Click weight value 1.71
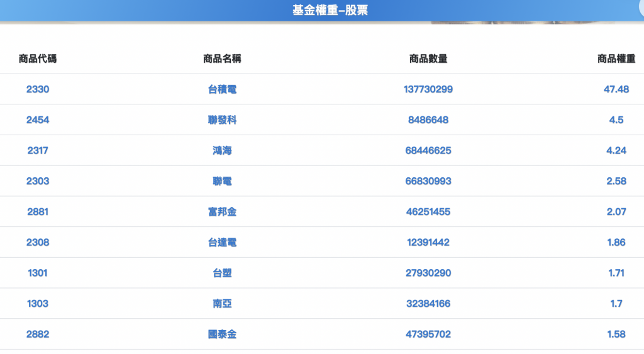This screenshot has height=354, width=644. (x=616, y=273)
